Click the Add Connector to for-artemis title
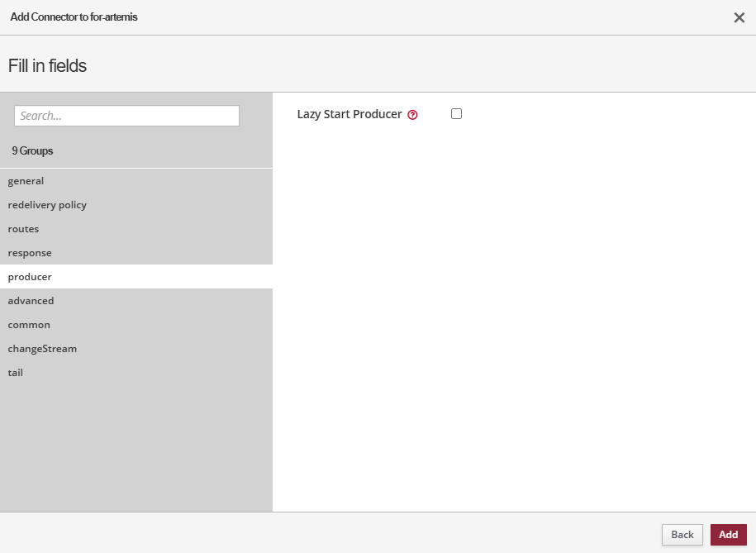Viewport: 756px width, 553px height. point(74,17)
